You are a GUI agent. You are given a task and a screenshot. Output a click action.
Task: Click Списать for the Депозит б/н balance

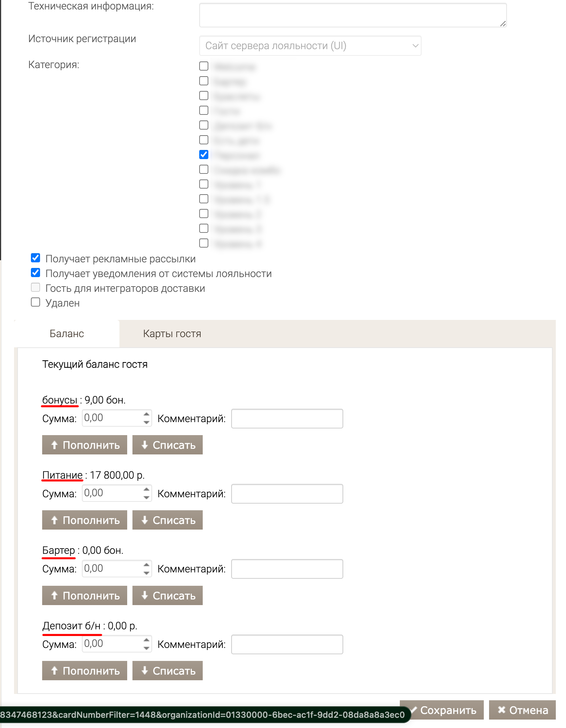(x=167, y=670)
